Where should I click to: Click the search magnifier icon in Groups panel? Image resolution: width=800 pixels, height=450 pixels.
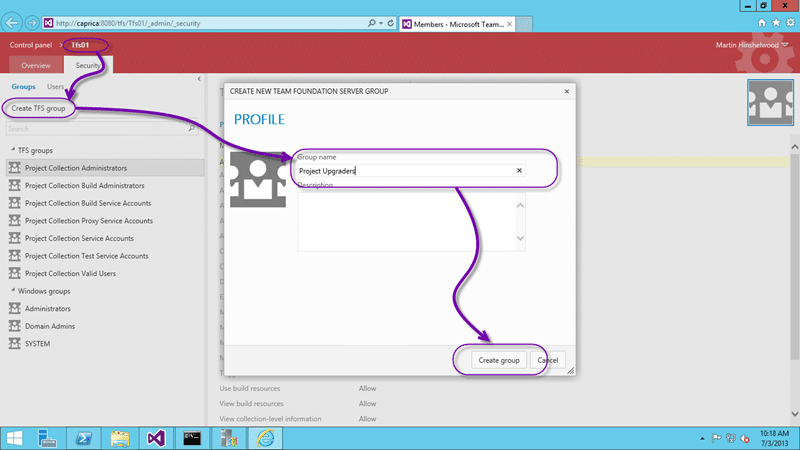pos(191,129)
